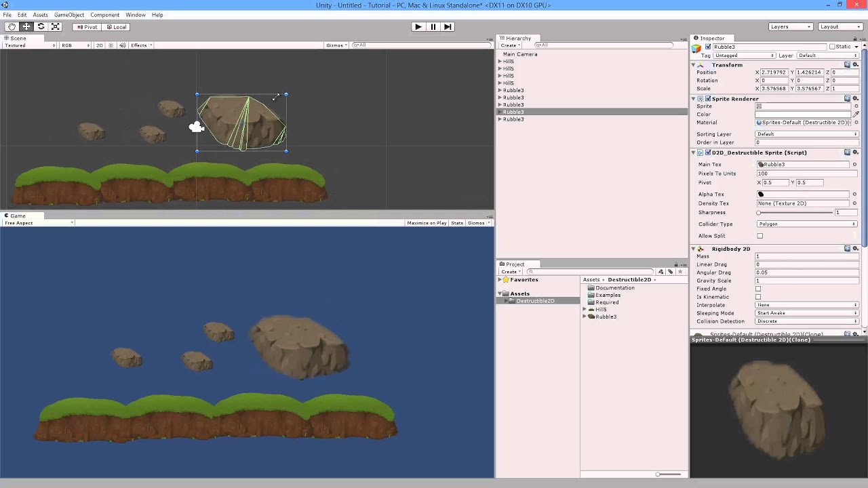Open the GameObject menu

69,14
